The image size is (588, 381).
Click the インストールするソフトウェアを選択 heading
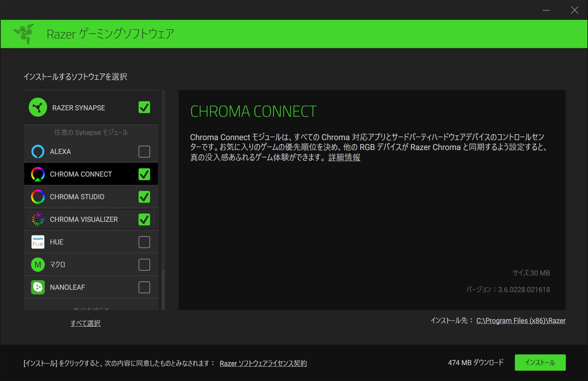76,77
